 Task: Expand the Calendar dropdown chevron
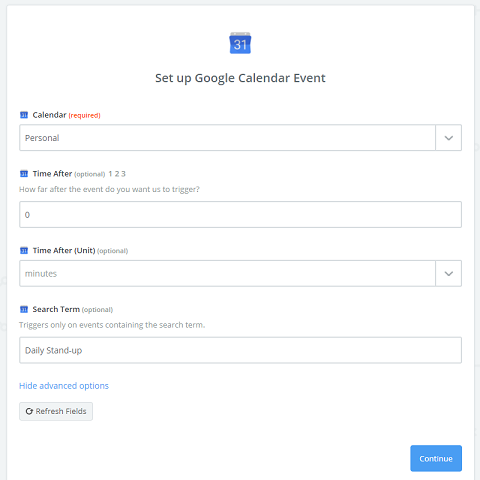pyautogui.click(x=449, y=138)
